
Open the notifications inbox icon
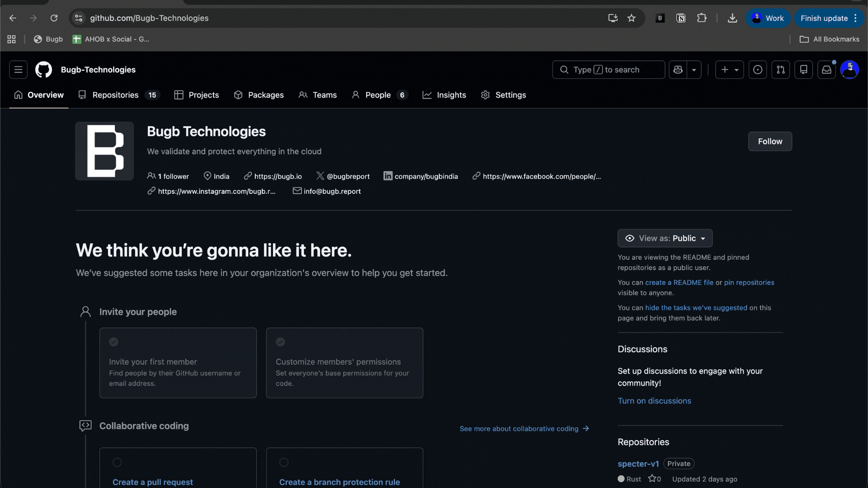pyautogui.click(x=826, y=70)
